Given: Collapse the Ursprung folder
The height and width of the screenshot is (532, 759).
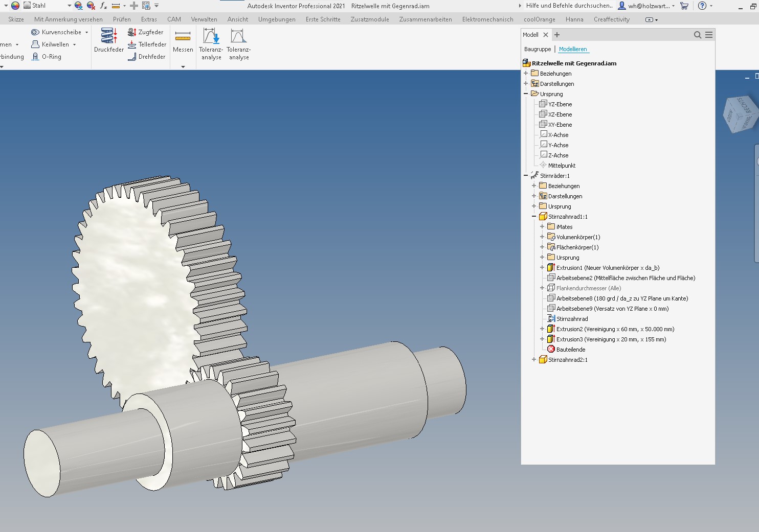Looking at the screenshot, I should click(525, 94).
